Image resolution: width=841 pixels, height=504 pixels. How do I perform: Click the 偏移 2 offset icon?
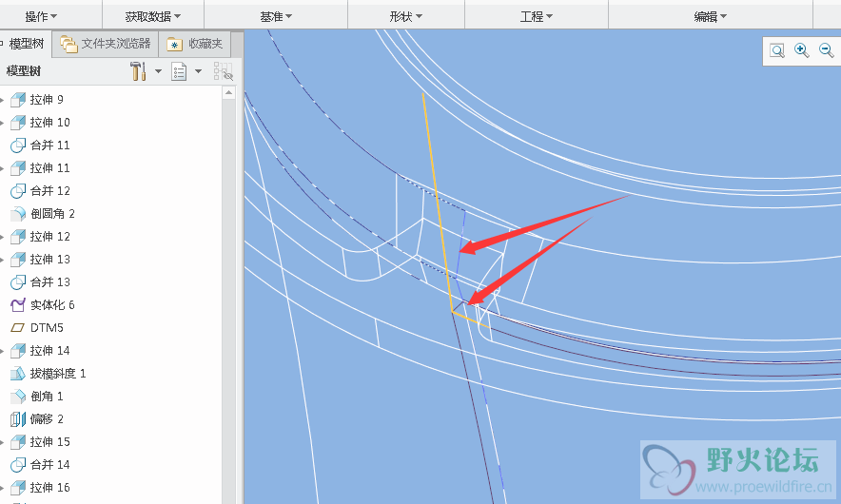(x=18, y=418)
